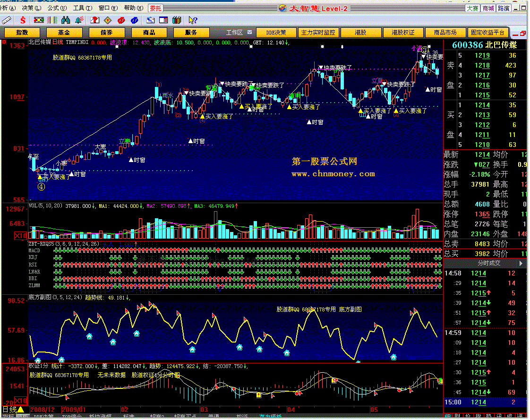Screen dimensions: 530x420
Task: Select the 细 tab at bottom right
Action: point(447,416)
